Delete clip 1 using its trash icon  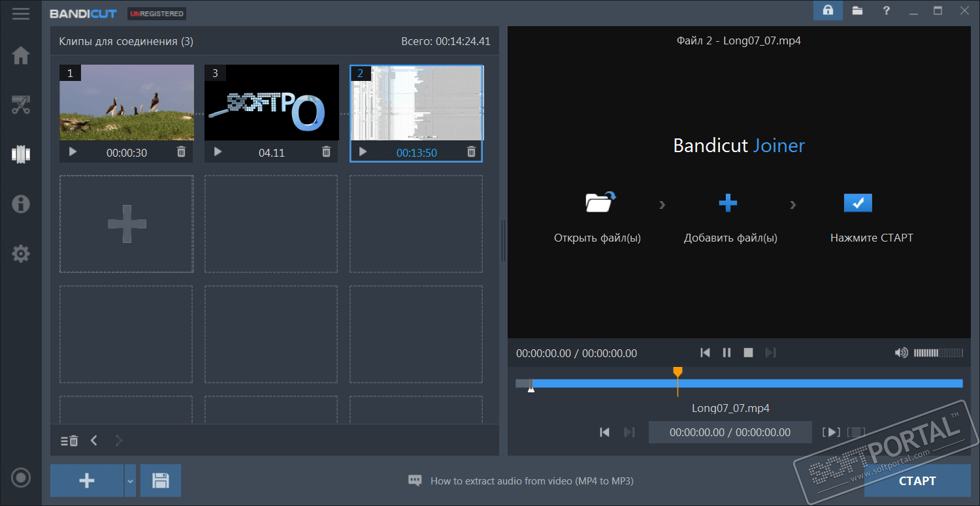(181, 152)
